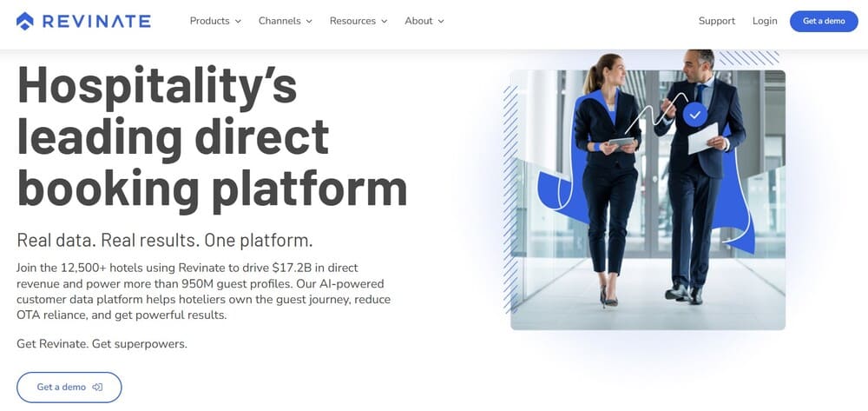Click the blue checkmark badge on the hero image
This screenshot has width=868, height=411.
694,116
